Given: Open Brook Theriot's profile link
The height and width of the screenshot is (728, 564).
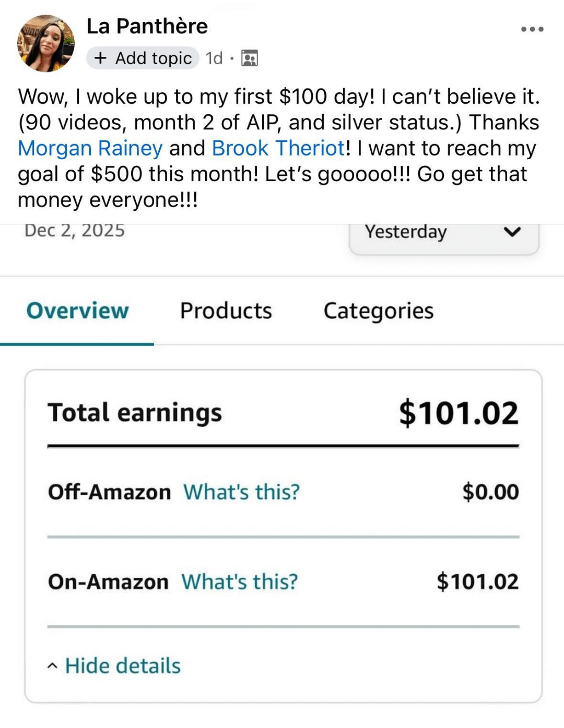Looking at the screenshot, I should click(x=278, y=148).
